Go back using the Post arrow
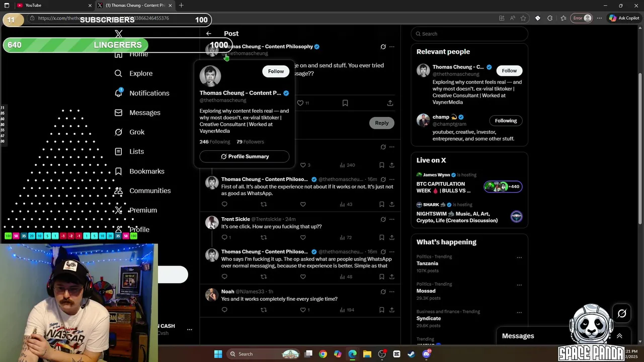644x362 pixels. (x=209, y=34)
